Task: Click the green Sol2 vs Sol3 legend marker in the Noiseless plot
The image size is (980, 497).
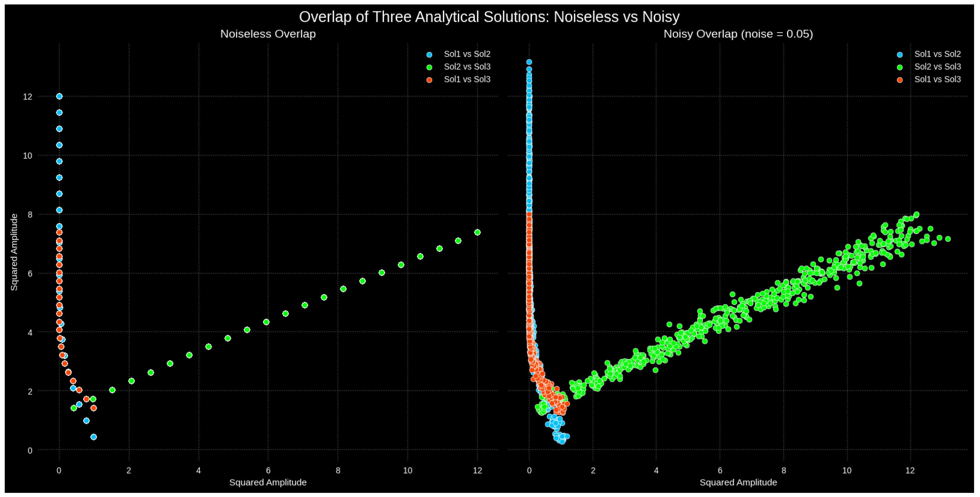Action: coord(429,67)
